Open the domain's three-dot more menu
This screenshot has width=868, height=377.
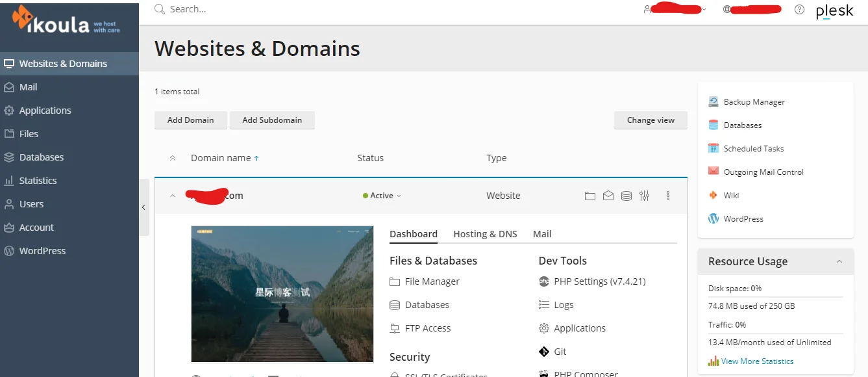pyautogui.click(x=668, y=196)
